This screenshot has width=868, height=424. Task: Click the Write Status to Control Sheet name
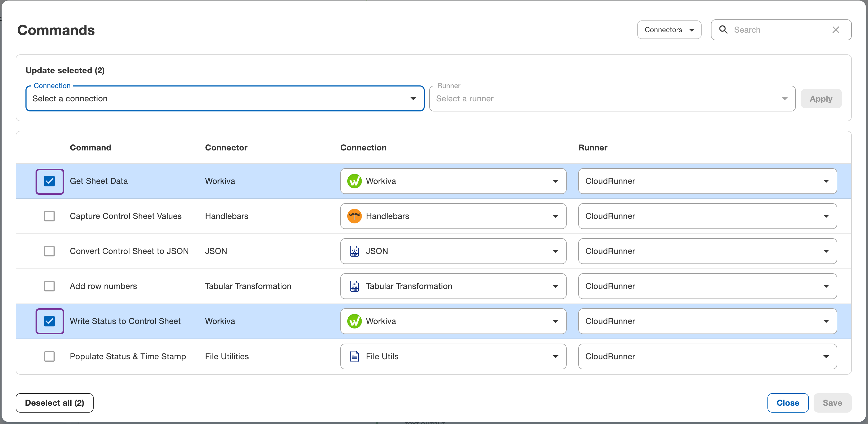pos(125,321)
